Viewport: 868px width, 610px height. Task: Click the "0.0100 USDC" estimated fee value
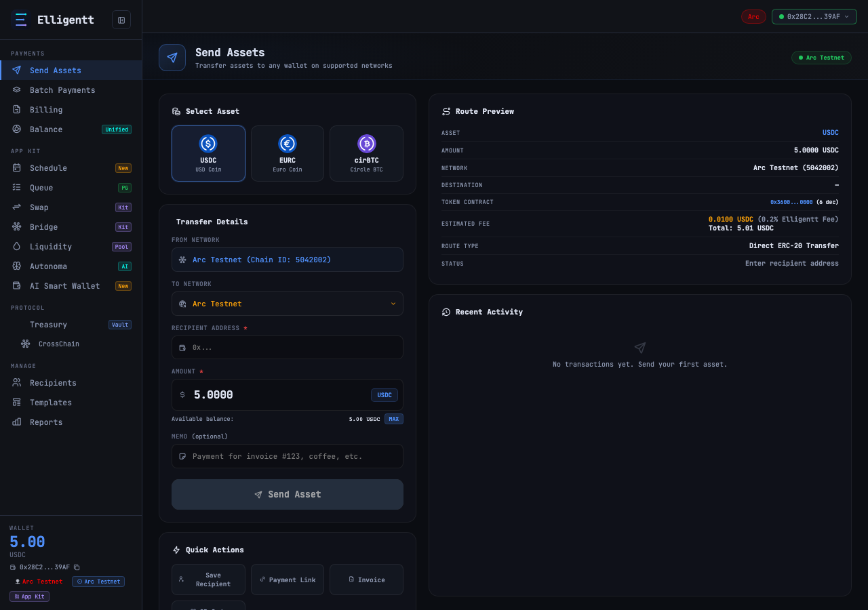731,219
